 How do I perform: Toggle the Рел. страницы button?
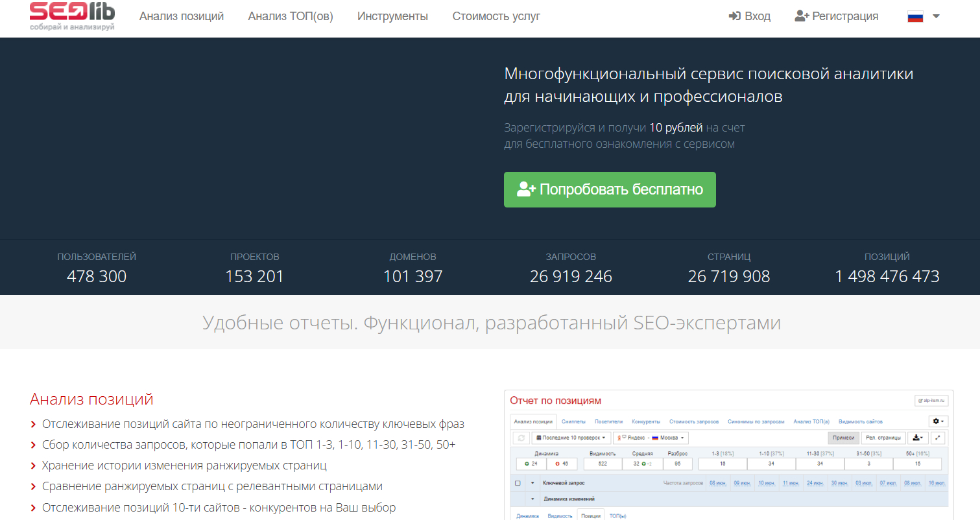click(883, 438)
